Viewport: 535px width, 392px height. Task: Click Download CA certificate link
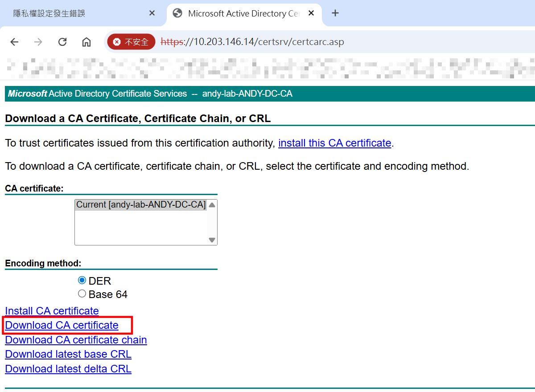[62, 325]
